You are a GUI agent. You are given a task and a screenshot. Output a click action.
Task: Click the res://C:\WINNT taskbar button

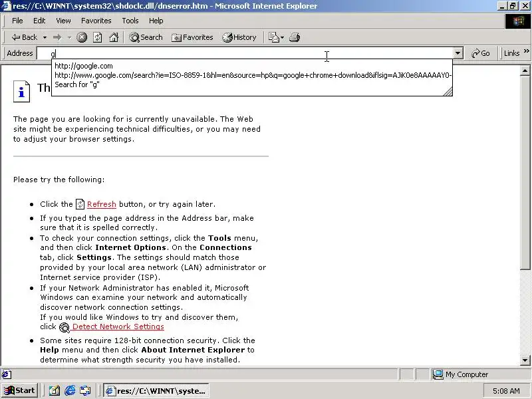[156, 391]
